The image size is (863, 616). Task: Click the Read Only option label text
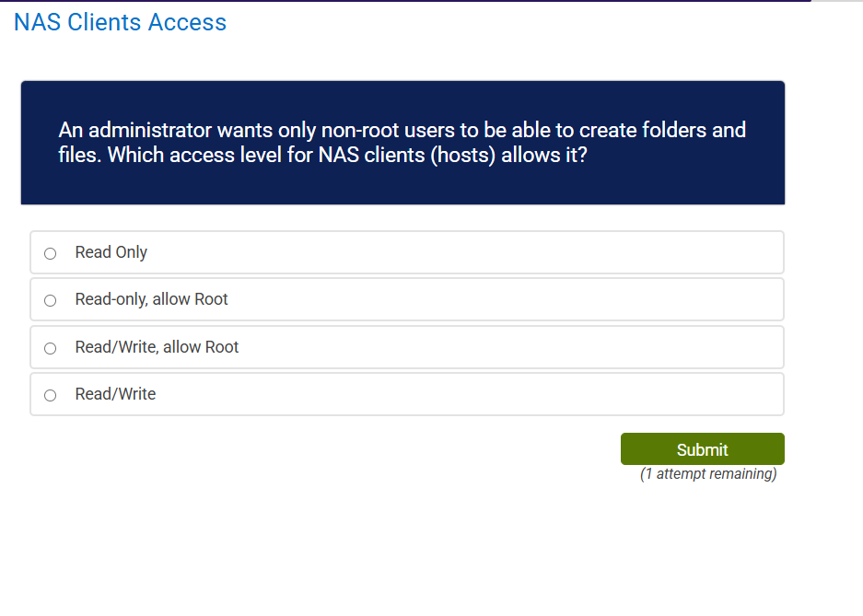pos(111,252)
